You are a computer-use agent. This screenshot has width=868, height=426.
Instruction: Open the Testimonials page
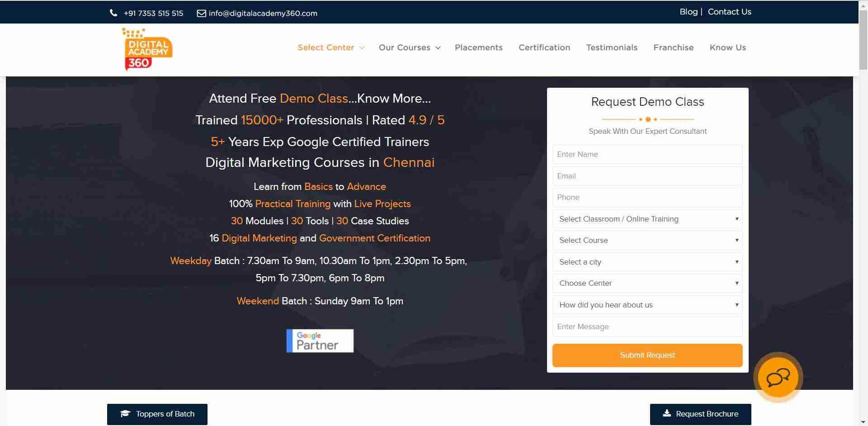pyautogui.click(x=612, y=47)
